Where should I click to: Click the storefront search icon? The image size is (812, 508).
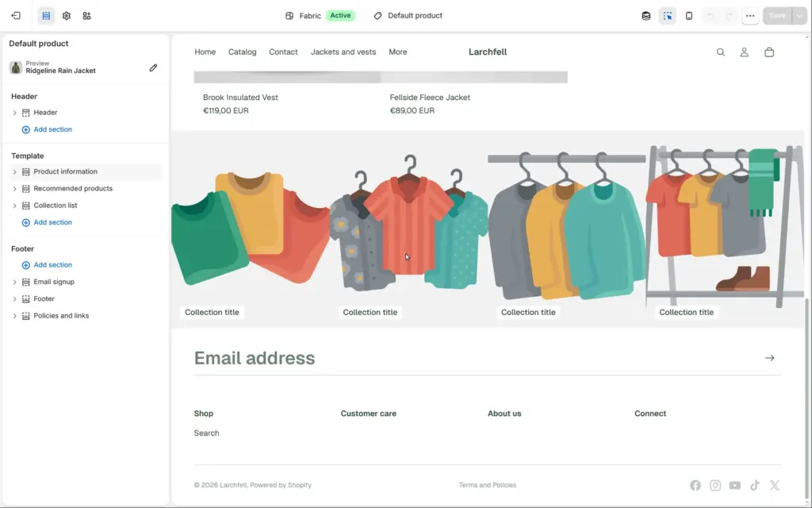tap(720, 52)
